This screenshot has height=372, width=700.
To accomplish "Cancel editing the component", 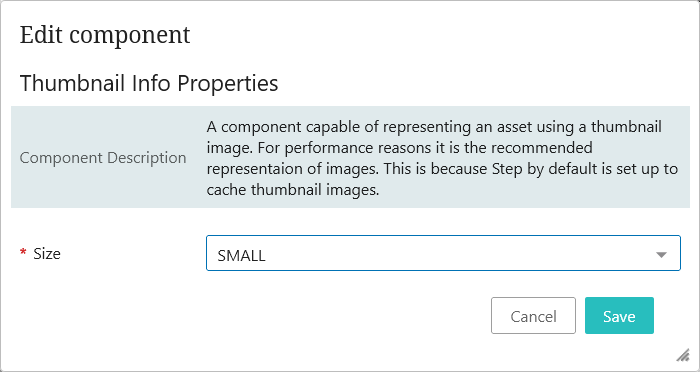I will click(x=533, y=316).
